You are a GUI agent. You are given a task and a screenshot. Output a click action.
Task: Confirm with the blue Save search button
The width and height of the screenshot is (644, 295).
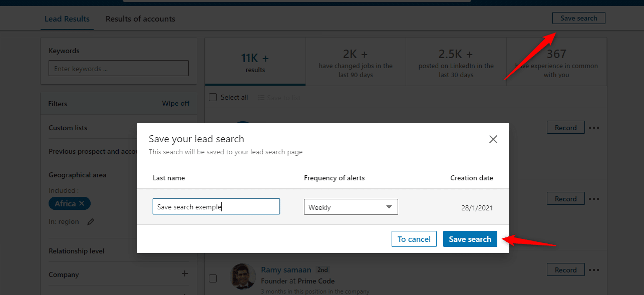470,239
